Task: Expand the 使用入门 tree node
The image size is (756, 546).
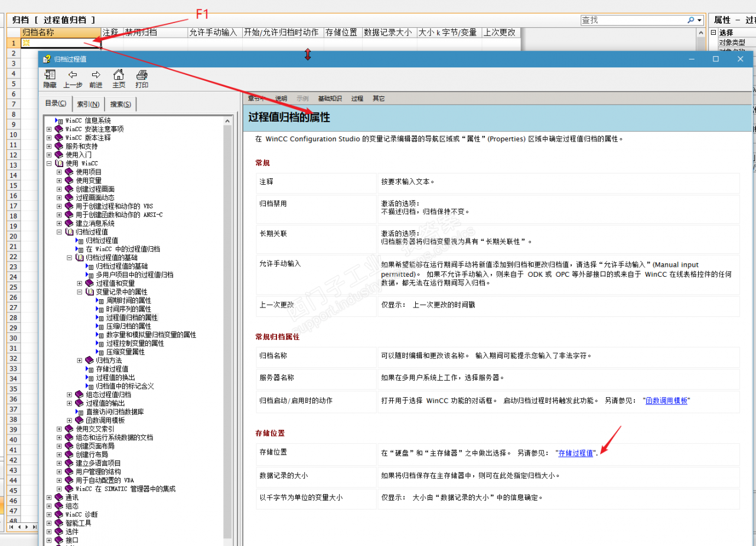Action: coord(50,155)
